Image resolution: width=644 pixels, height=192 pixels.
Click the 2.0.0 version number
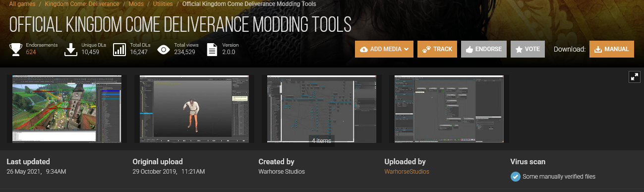click(229, 52)
